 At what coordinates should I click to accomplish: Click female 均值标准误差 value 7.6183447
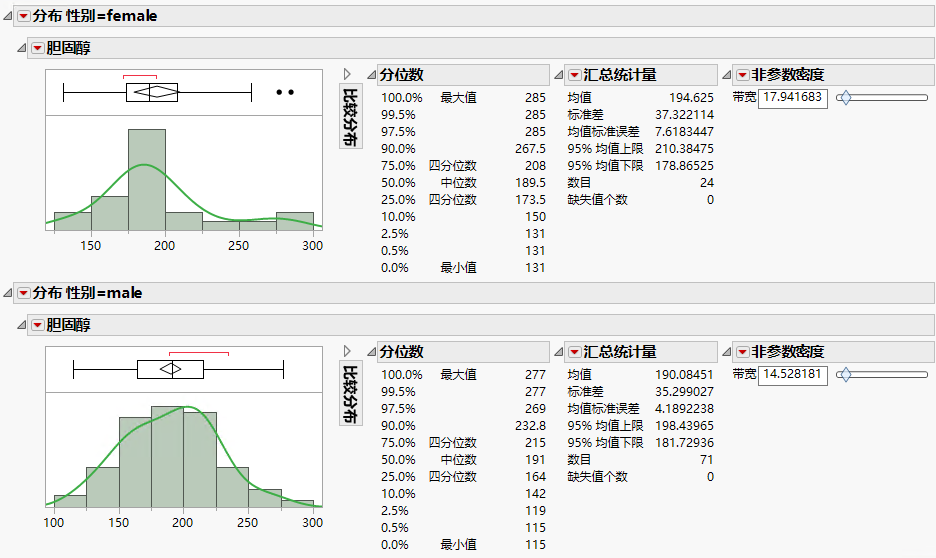click(x=684, y=131)
